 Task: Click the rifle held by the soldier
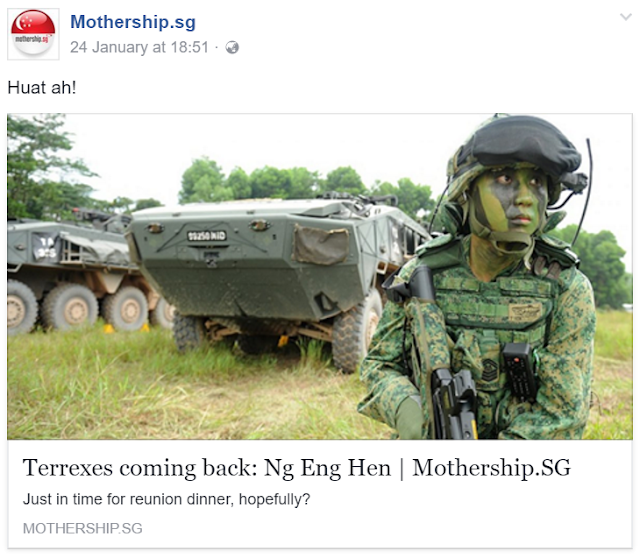click(x=454, y=402)
